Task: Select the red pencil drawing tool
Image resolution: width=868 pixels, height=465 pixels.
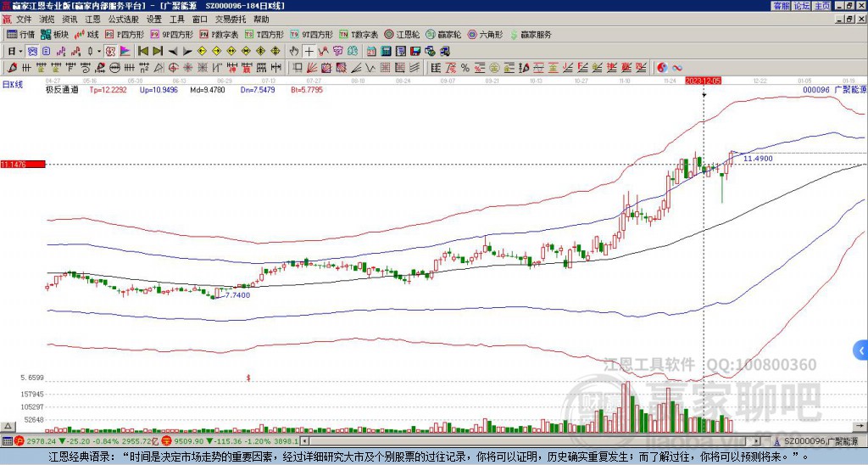Action: click(11, 68)
